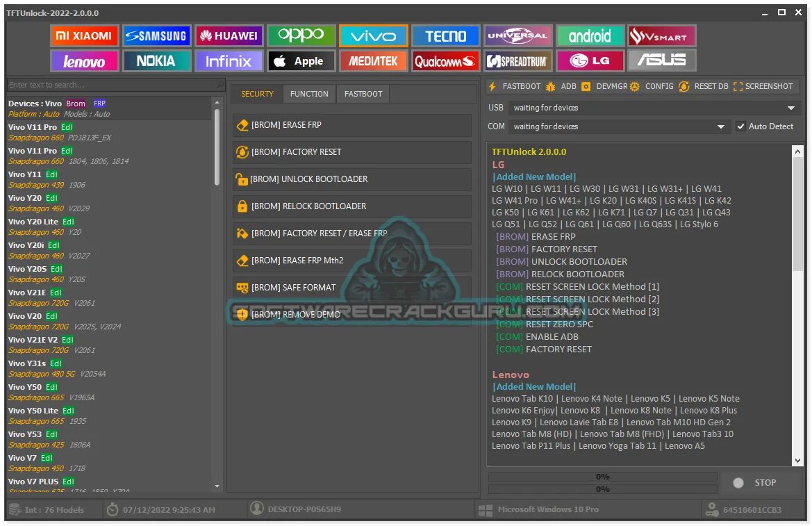Select the Nokia brand icon

[157, 60]
